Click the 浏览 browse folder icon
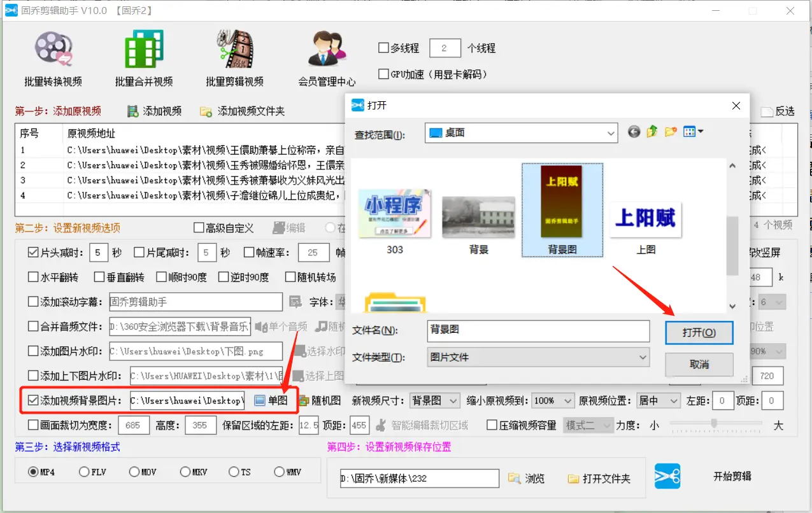Image resolution: width=812 pixels, height=513 pixels. pyautogui.click(x=514, y=478)
